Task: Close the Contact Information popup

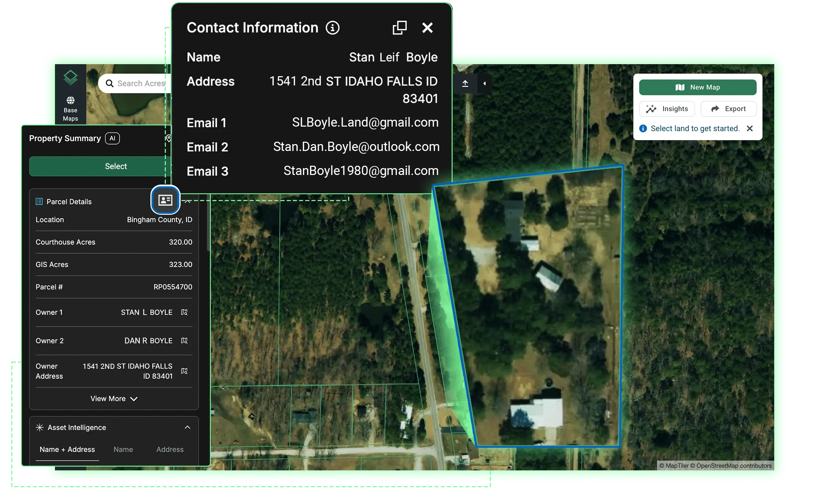Action: tap(427, 27)
